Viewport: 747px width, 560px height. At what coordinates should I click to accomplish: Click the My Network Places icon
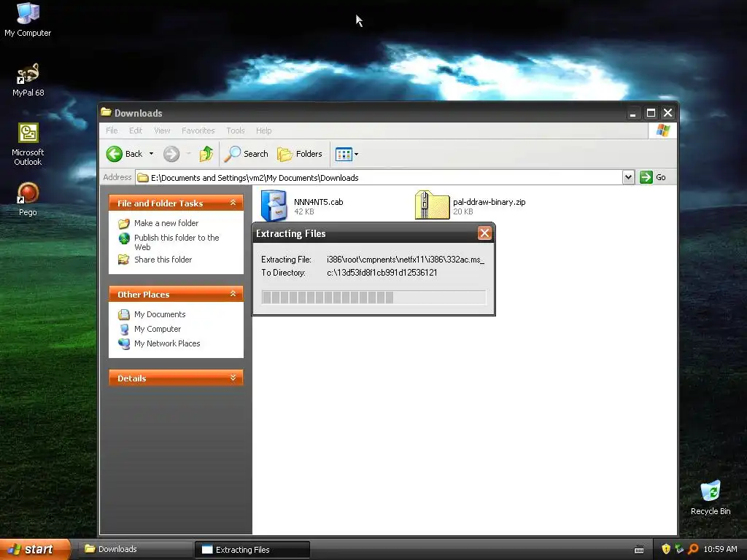click(x=124, y=343)
